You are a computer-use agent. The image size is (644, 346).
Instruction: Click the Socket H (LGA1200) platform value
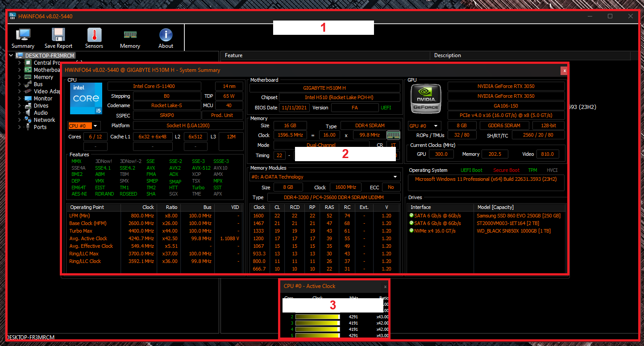pos(188,126)
